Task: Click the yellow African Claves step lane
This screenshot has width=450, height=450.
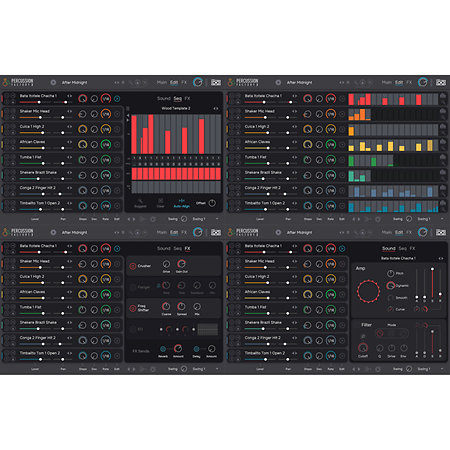Action: [x=393, y=145]
